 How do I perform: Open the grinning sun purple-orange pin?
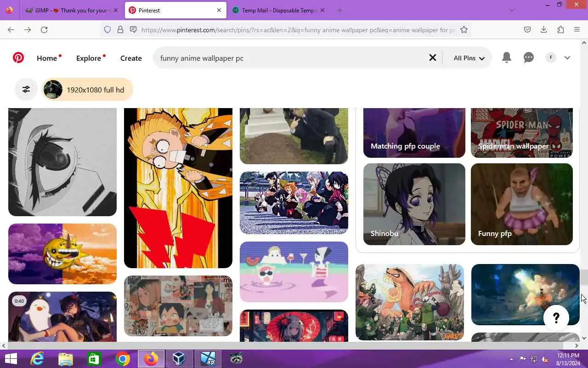pyautogui.click(x=62, y=254)
